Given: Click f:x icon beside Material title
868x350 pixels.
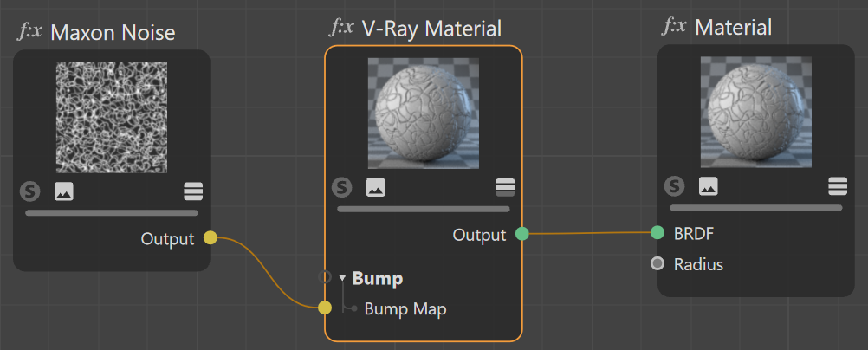Looking at the screenshot, I should coord(674,26).
